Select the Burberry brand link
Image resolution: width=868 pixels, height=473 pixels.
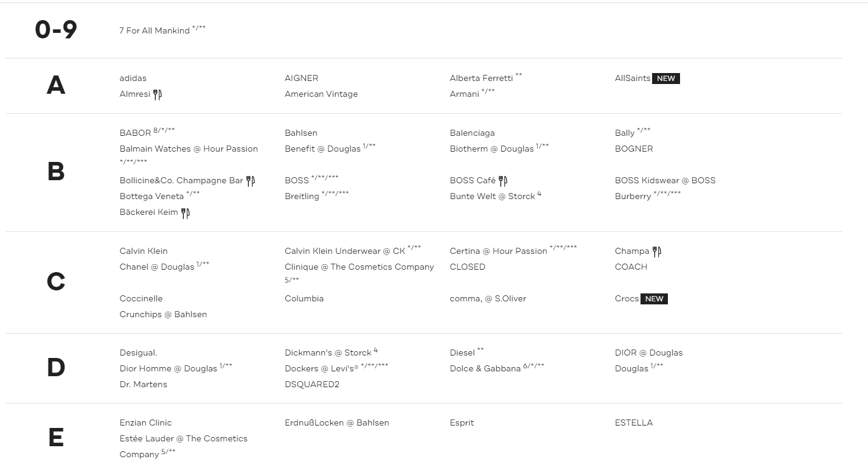click(x=633, y=197)
